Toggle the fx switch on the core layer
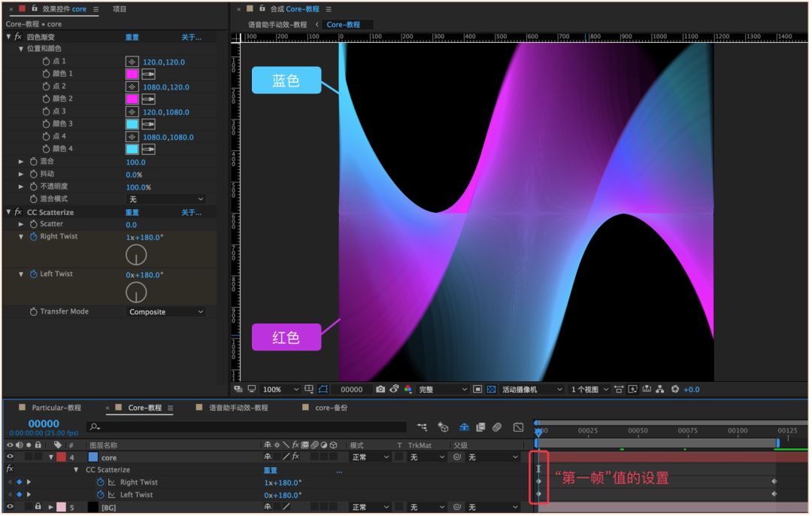This screenshot has height=516, width=812. 295,457
